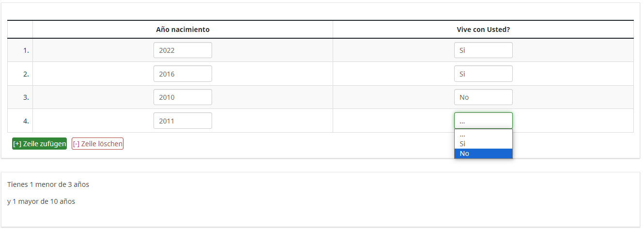Viewport: 644px width, 229px height.
Task: Click the 'Año nacimiento' column header
Action: pyautogui.click(x=183, y=30)
